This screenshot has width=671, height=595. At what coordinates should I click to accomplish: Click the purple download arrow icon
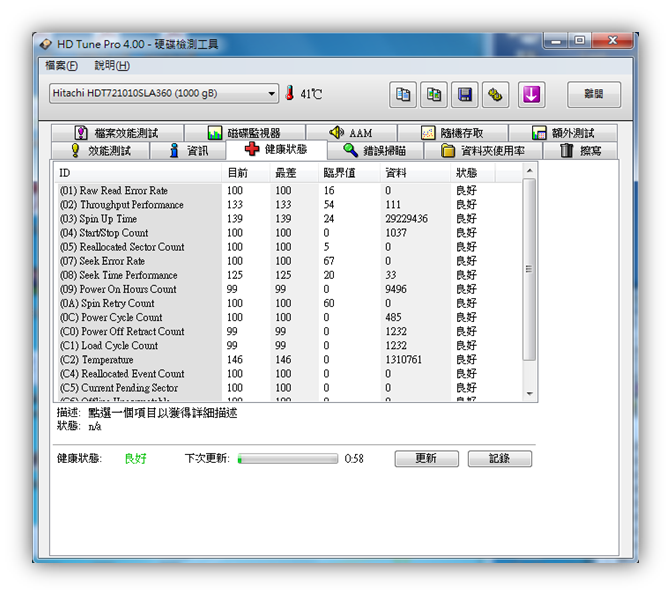point(531,94)
